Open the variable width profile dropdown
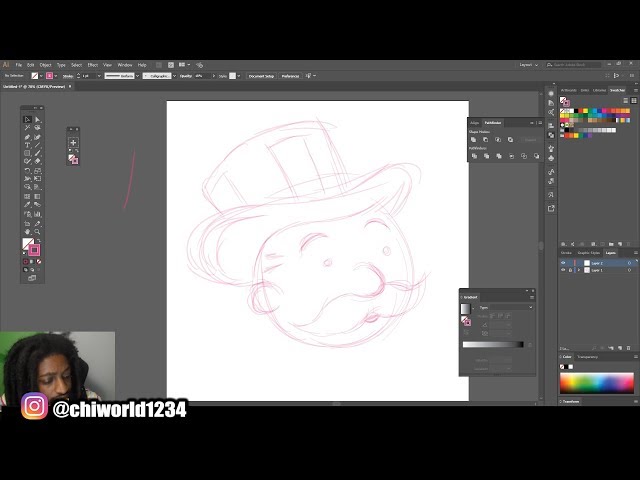 point(137,76)
